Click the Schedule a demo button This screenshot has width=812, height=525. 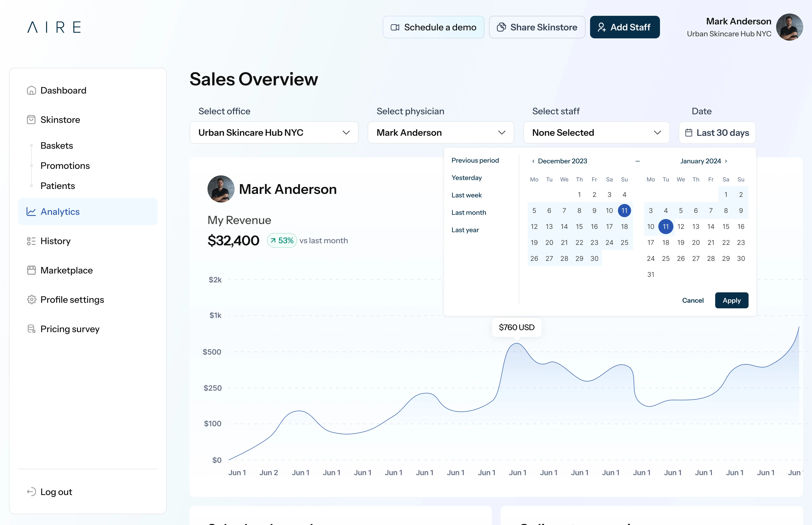[433, 27]
